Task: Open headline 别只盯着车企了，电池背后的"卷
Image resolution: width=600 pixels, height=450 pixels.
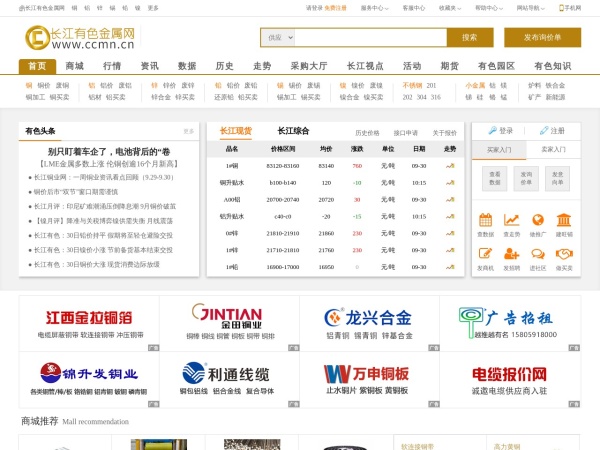Action: pyautogui.click(x=109, y=152)
